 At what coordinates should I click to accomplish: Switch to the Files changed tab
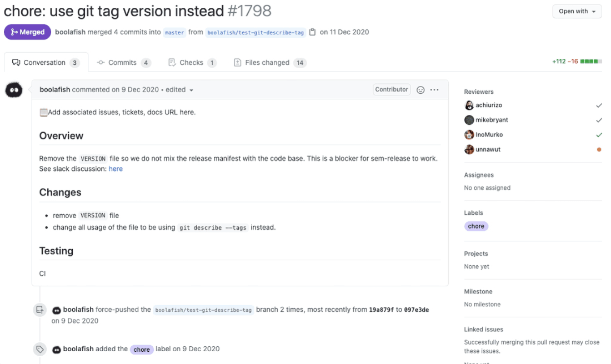[269, 63]
